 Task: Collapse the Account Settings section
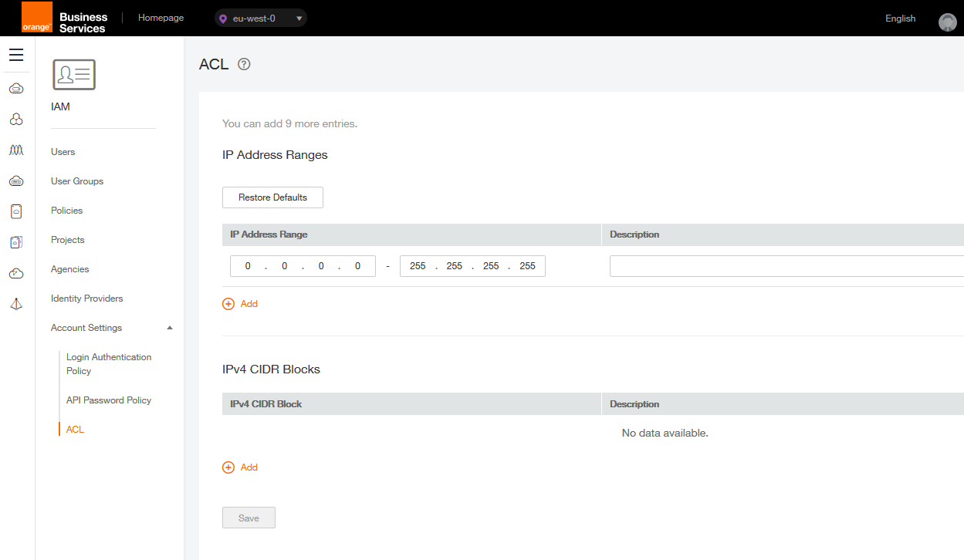pos(169,327)
